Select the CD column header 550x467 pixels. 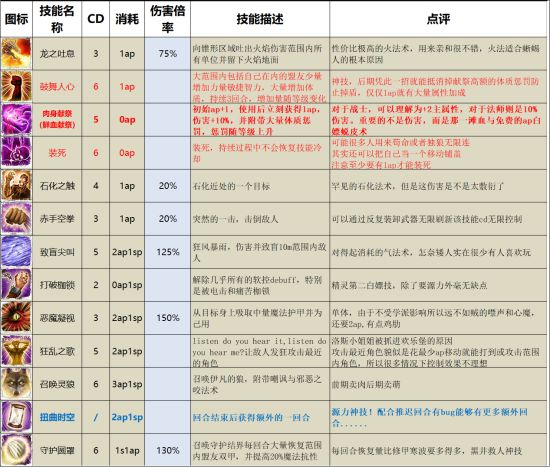tap(95, 19)
